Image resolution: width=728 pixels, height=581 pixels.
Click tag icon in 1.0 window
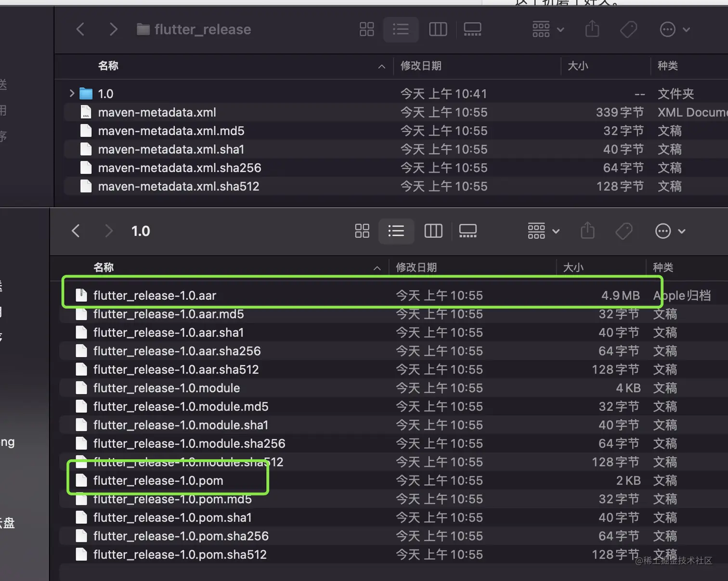click(x=624, y=231)
